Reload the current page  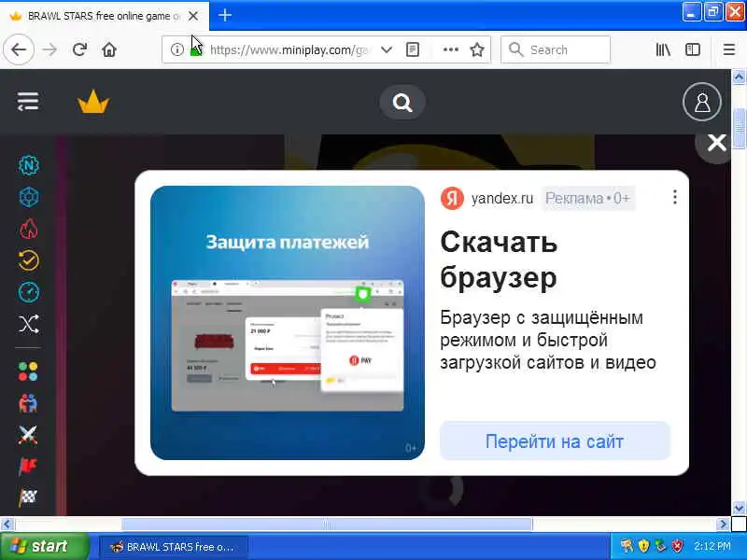pyautogui.click(x=79, y=49)
